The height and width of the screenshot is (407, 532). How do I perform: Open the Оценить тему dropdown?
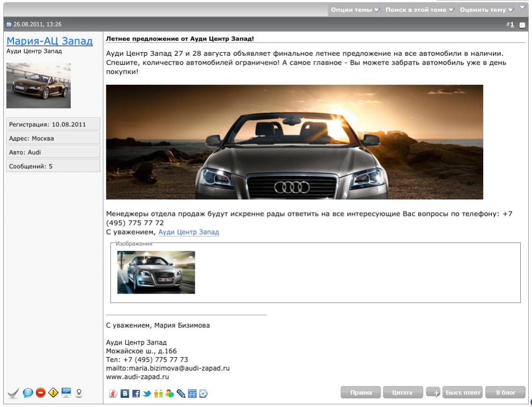[x=486, y=10]
